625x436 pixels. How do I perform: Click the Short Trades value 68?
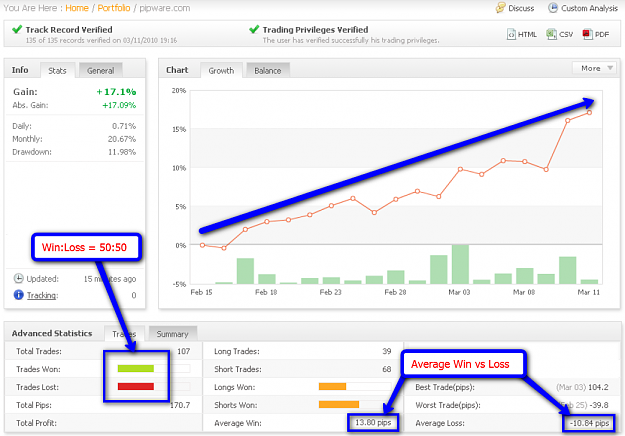click(387, 369)
